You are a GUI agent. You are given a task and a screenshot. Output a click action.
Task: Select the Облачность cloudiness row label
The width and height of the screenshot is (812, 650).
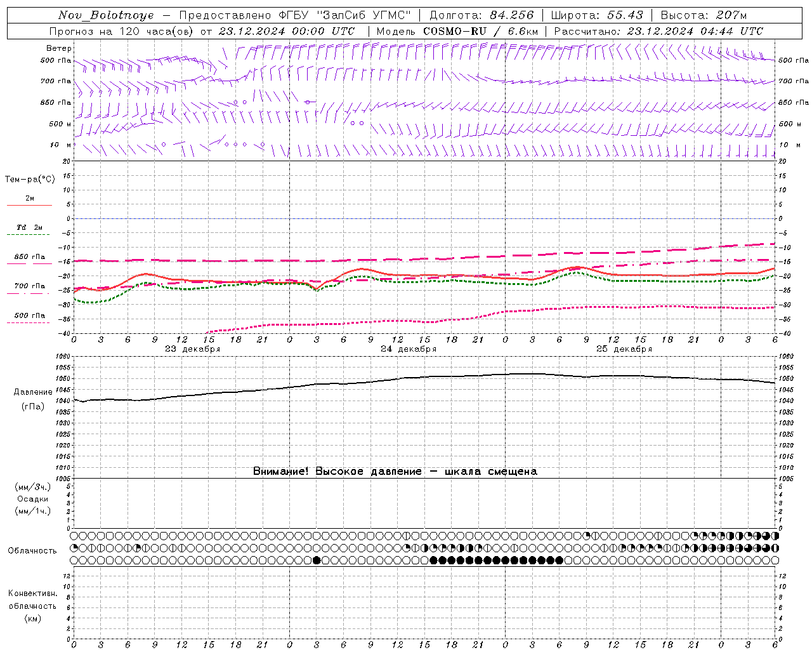coord(32,551)
